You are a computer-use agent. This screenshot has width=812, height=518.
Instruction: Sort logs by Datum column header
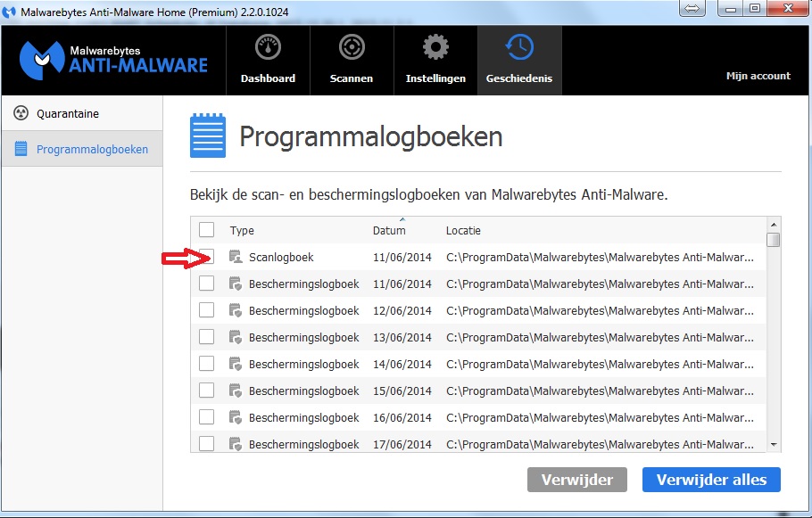[x=389, y=230]
